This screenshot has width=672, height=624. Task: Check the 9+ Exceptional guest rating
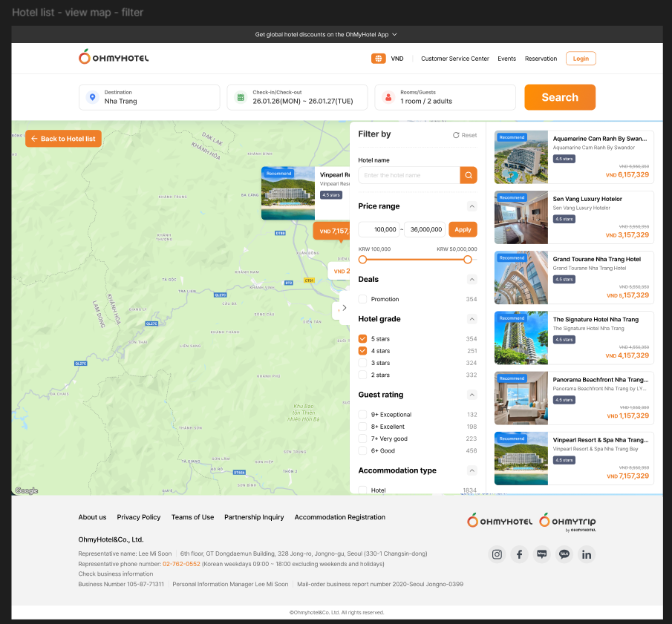[x=363, y=415]
